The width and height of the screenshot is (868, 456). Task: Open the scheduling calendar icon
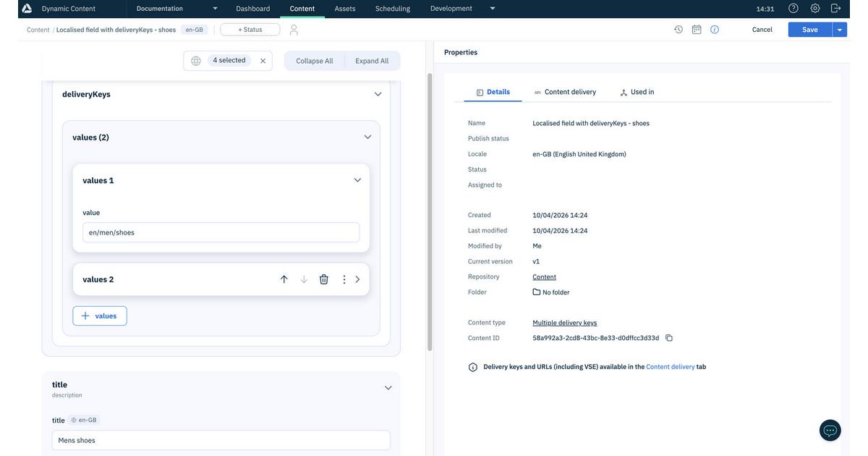[697, 30]
